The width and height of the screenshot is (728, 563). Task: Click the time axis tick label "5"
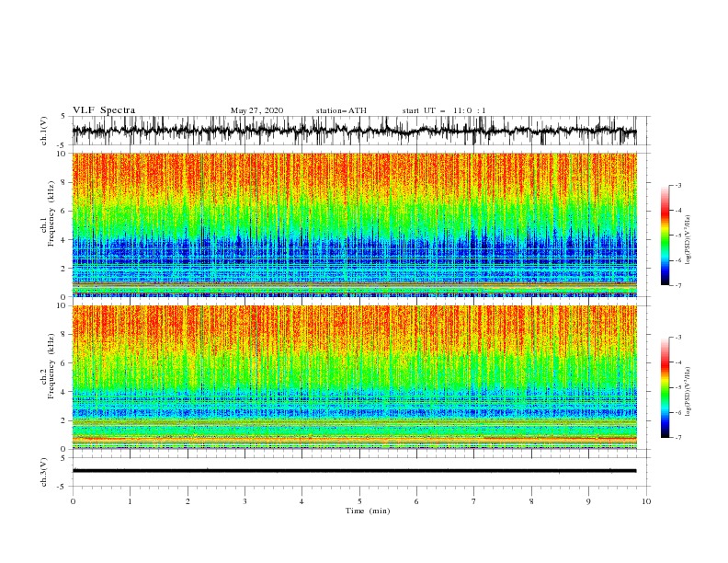(359, 501)
